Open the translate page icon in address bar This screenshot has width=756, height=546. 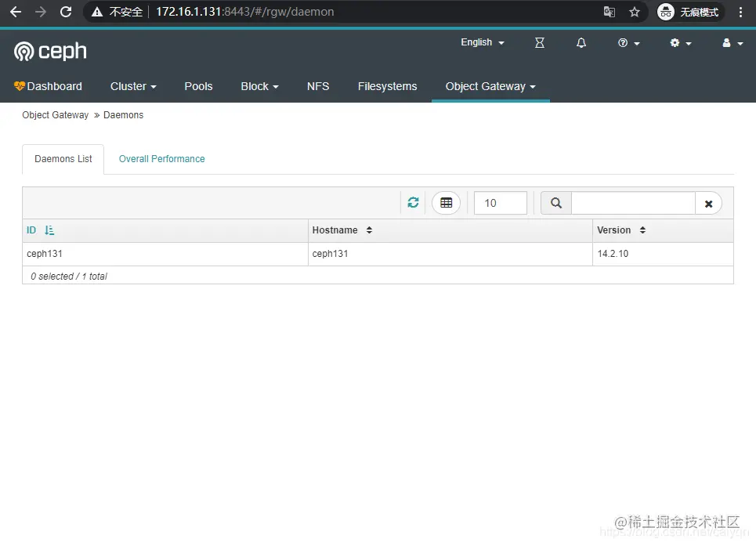point(610,12)
